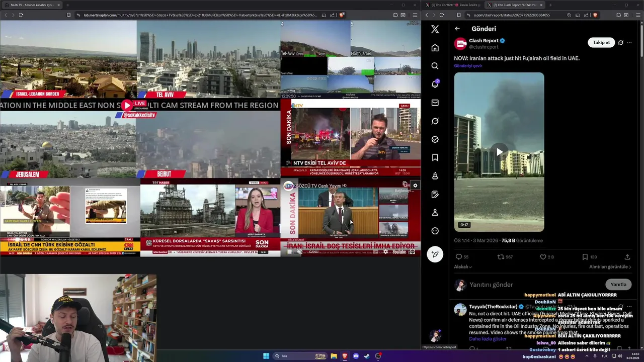644x362 pixels.
Task: Open More (three dots circle) in X sidebar
Action: pyautogui.click(x=435, y=231)
